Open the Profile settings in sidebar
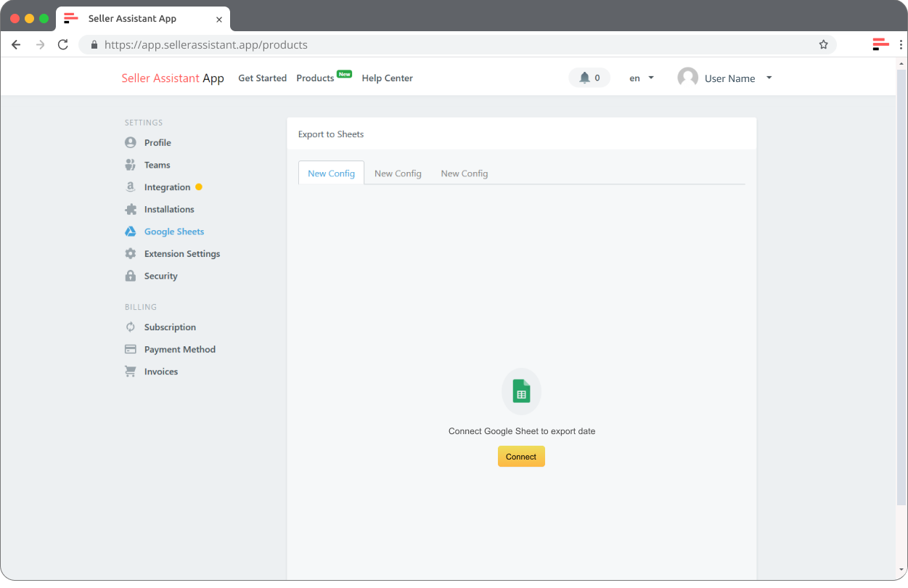Screen dimensions: 908x588 [x=131, y=142]
